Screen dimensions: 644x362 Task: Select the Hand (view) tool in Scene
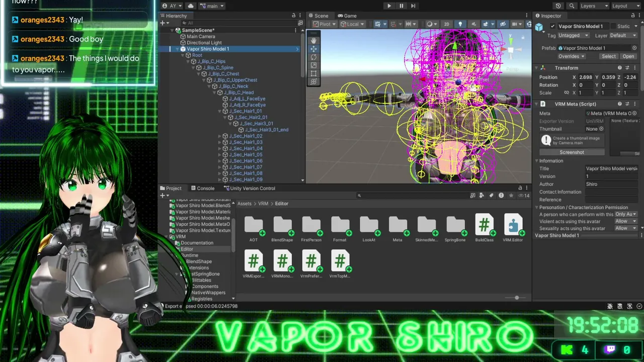(313, 40)
